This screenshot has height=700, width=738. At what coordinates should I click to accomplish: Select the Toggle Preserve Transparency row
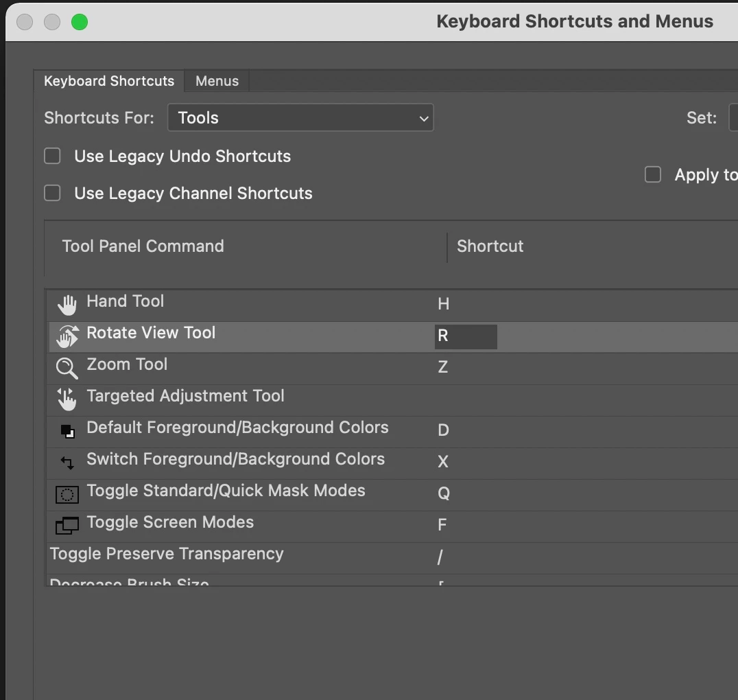point(167,555)
